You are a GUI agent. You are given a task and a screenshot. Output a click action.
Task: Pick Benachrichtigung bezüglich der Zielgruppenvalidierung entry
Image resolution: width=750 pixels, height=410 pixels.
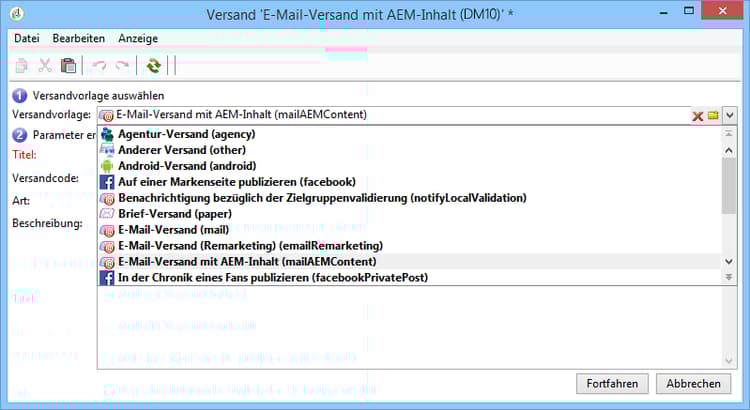pos(409,198)
